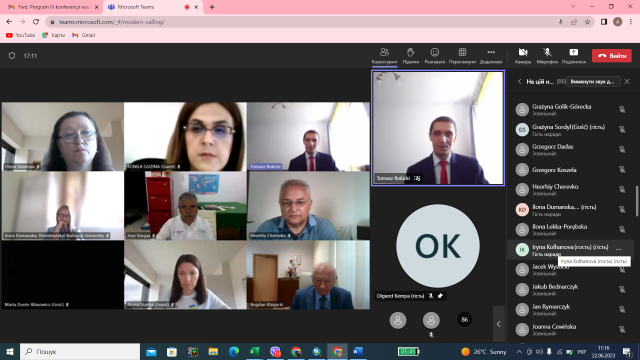Image resolution: width=640 pixels, height=360 pixels.
Task: Open the More options ellipsis menu
Action: coord(491,56)
